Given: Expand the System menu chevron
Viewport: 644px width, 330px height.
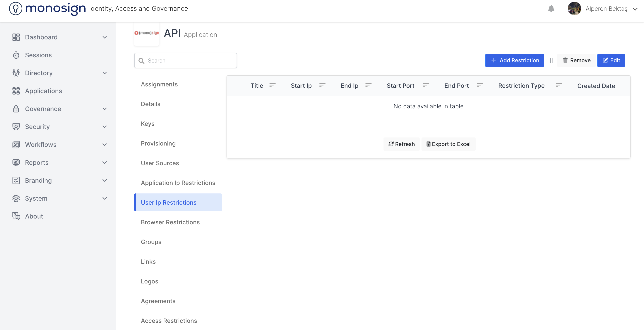Looking at the screenshot, I should click(x=104, y=198).
